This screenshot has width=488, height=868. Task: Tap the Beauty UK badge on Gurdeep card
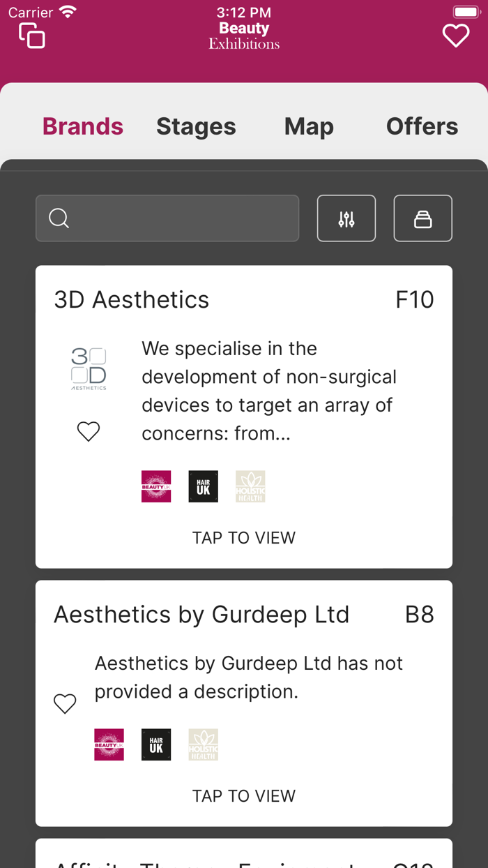point(109,744)
